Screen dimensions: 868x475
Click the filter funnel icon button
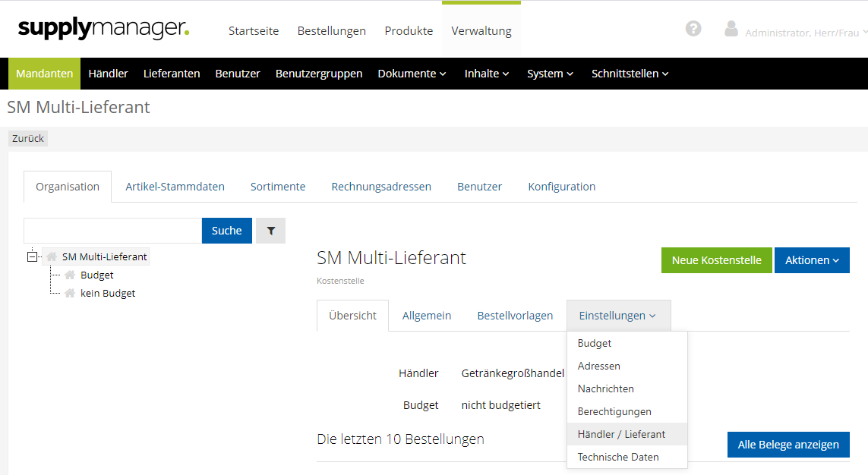point(270,231)
